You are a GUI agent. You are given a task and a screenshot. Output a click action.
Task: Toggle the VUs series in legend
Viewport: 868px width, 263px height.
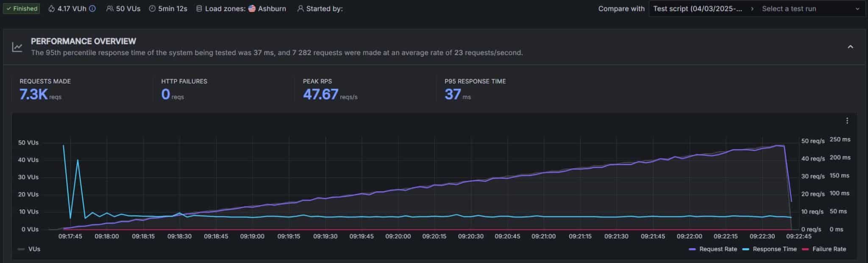[30, 249]
